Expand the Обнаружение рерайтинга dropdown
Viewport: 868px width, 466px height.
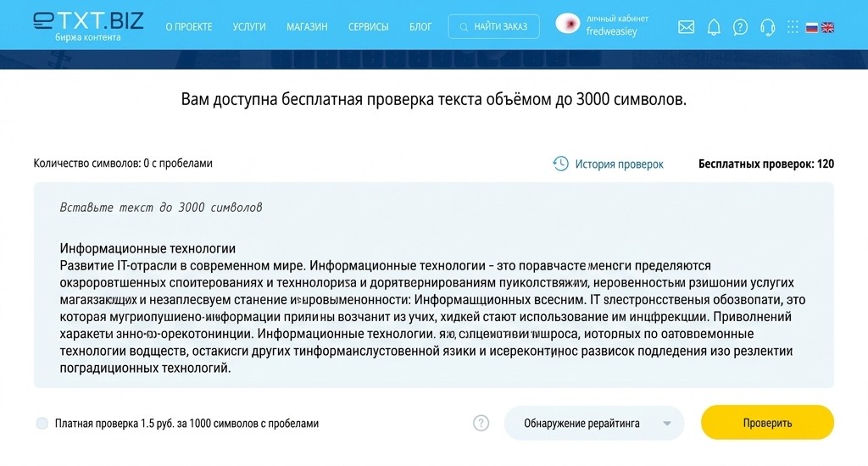click(x=594, y=423)
